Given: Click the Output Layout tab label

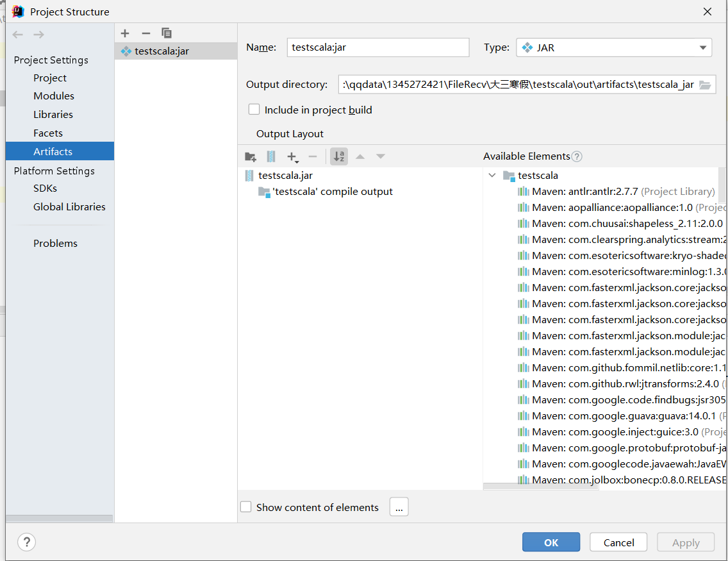Looking at the screenshot, I should (290, 134).
